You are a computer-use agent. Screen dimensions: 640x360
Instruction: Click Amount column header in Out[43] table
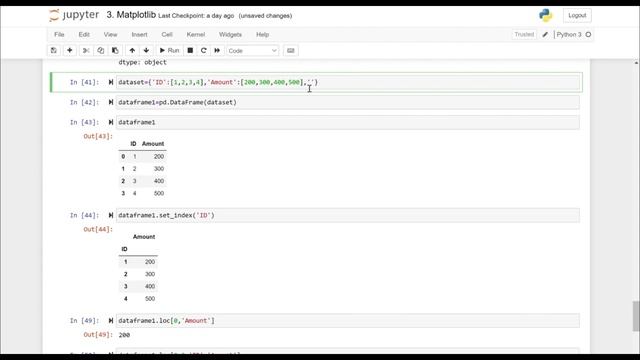(153, 144)
